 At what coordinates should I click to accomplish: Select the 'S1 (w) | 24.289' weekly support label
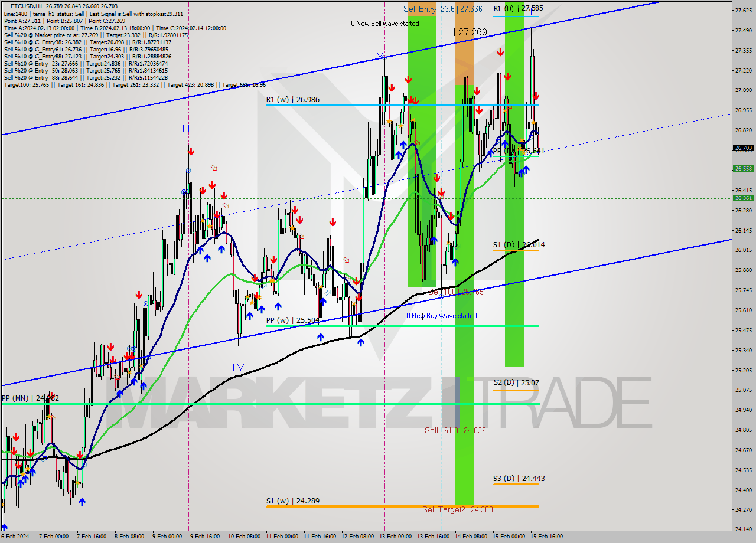tap(293, 501)
